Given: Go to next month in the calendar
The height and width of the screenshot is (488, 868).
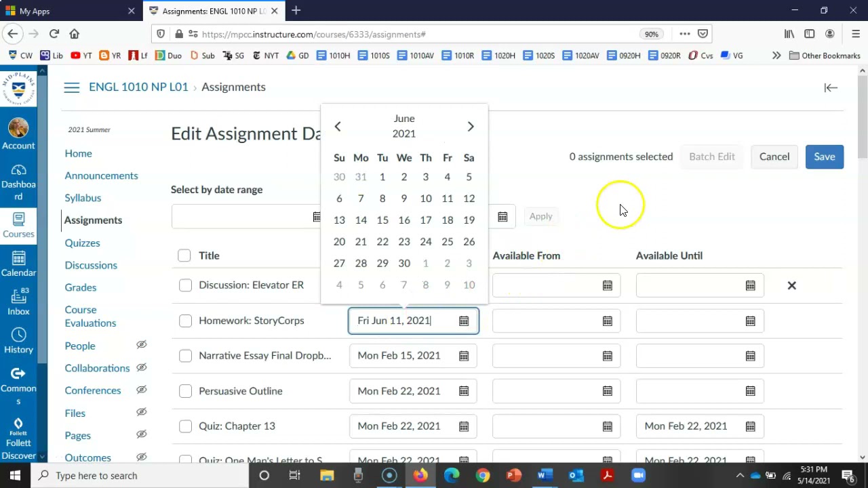Looking at the screenshot, I should [x=471, y=127].
